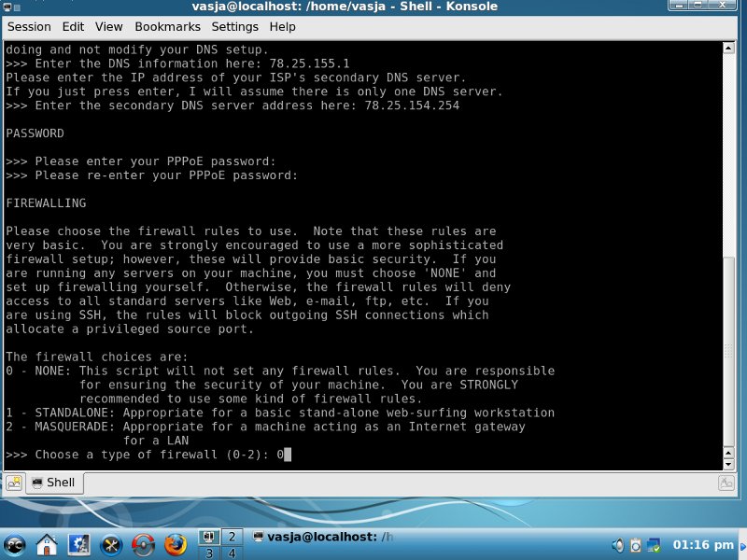Launch Firefox from the panel
Image resolution: width=747 pixels, height=560 pixels.
point(175,543)
